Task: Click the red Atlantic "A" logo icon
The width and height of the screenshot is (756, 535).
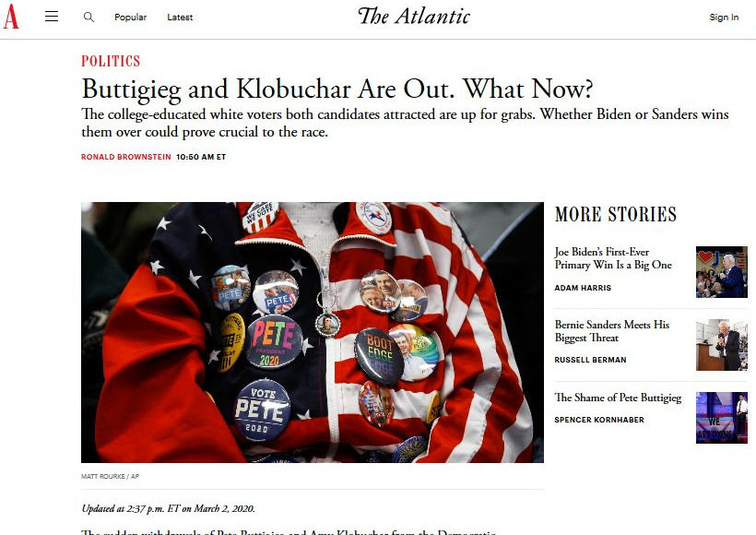Action: point(11,17)
